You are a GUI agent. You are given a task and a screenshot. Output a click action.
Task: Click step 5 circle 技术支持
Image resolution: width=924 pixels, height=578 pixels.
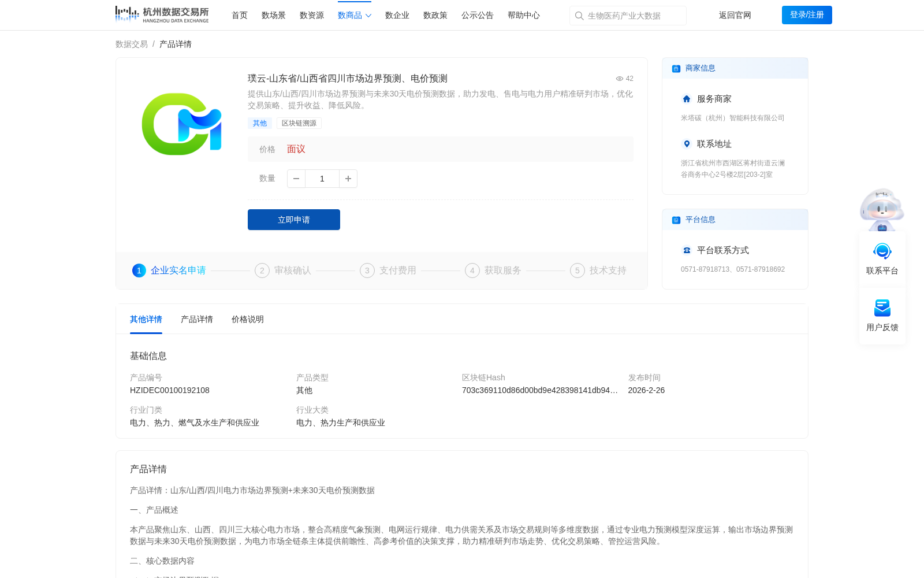pyautogui.click(x=577, y=271)
